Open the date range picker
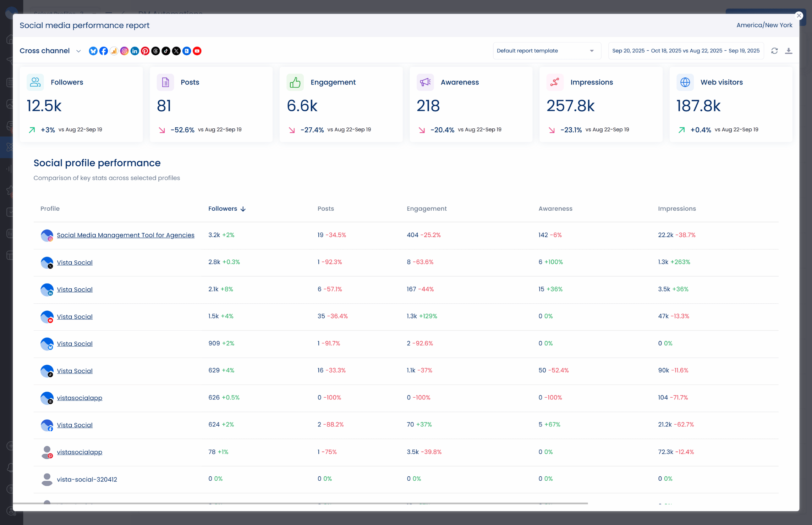This screenshot has width=812, height=525. tap(686, 51)
